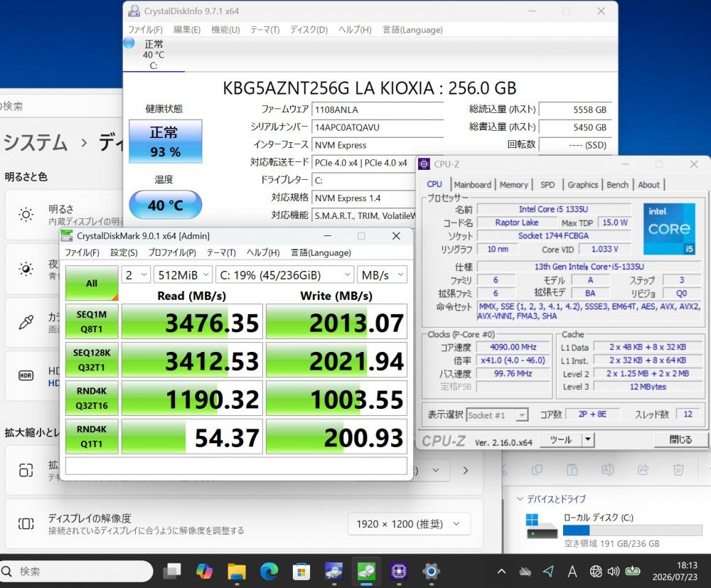The image size is (711, 588).
Task: Click CrystalDiskMark comment text field
Action: coord(236,466)
